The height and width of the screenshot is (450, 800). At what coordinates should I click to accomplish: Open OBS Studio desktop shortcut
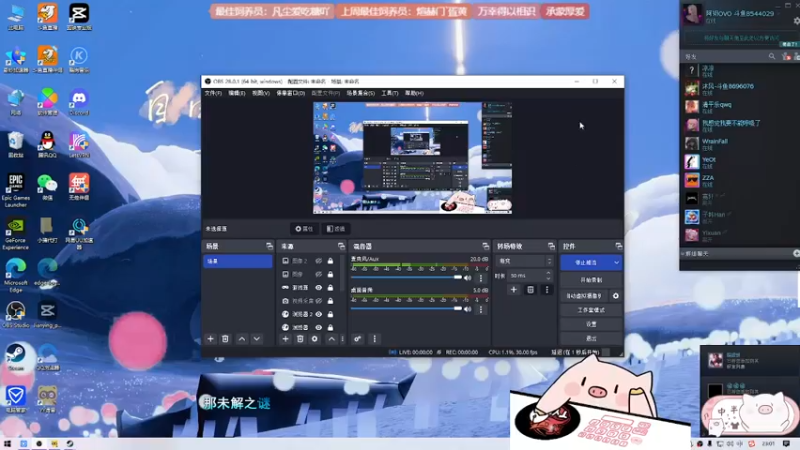[16, 314]
